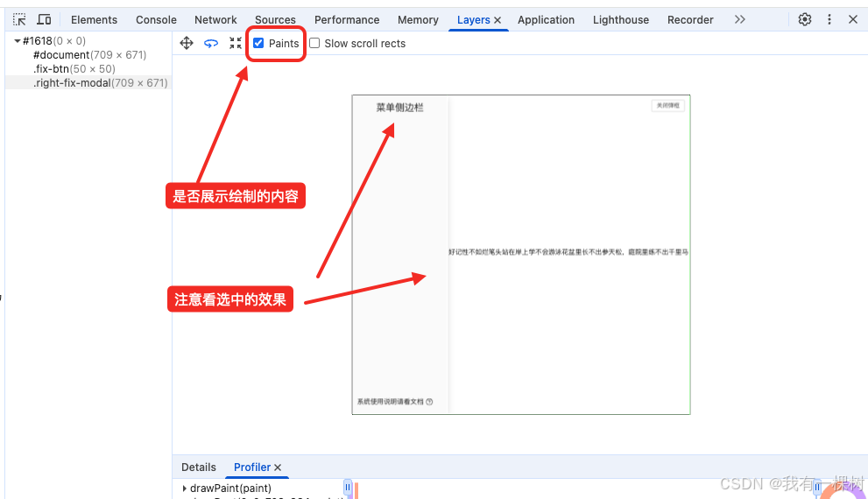Select the rotate mode tool

(x=211, y=43)
